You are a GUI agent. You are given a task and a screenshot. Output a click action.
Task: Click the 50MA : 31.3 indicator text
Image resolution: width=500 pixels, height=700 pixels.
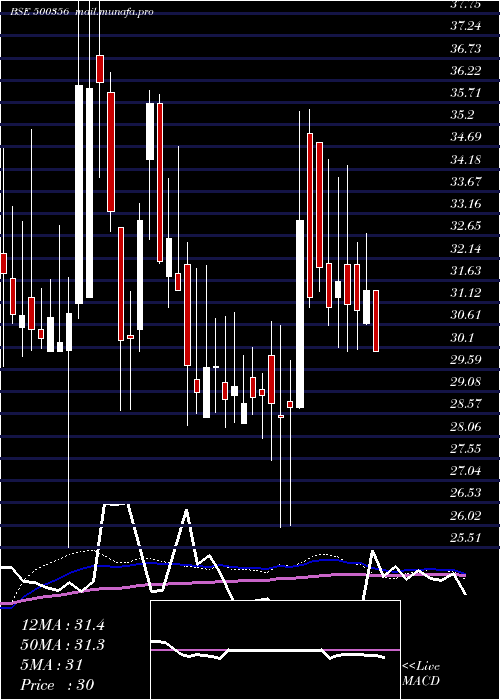(63, 645)
